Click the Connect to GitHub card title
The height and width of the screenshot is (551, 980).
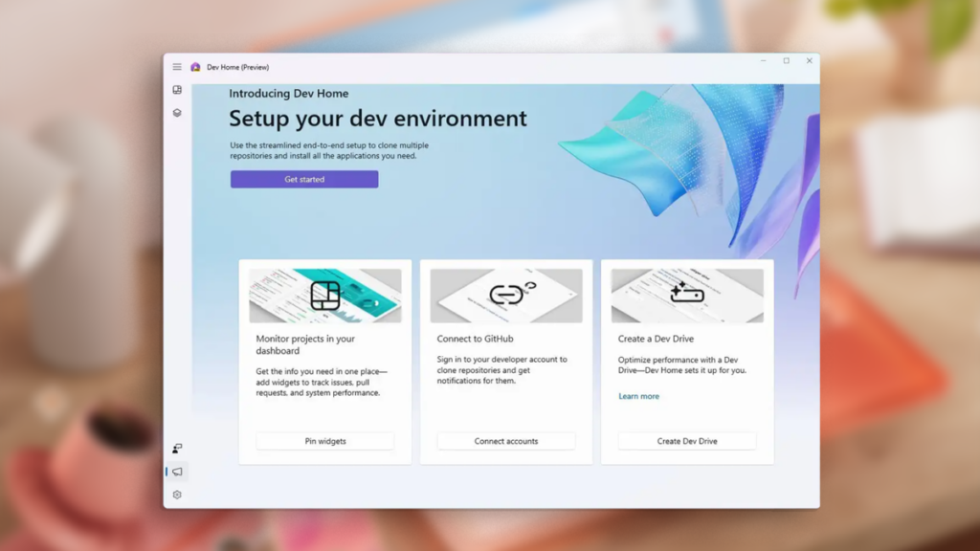click(475, 339)
